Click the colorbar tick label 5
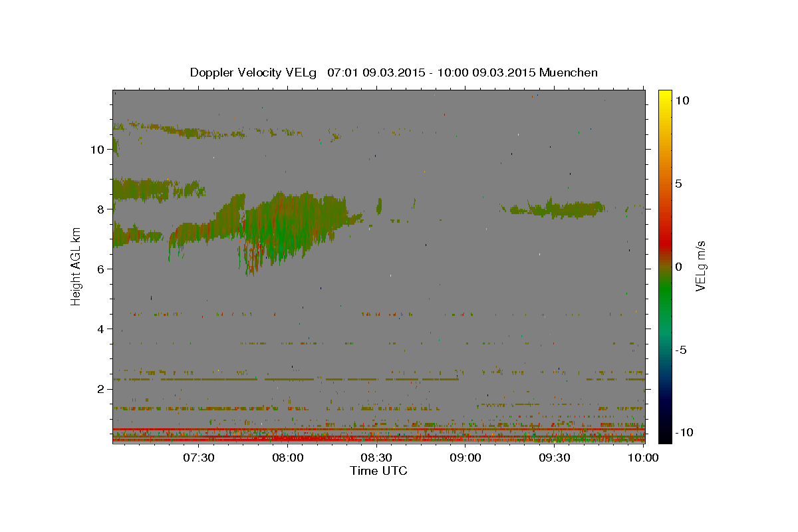The height and width of the screenshot is (532, 798). [679, 183]
